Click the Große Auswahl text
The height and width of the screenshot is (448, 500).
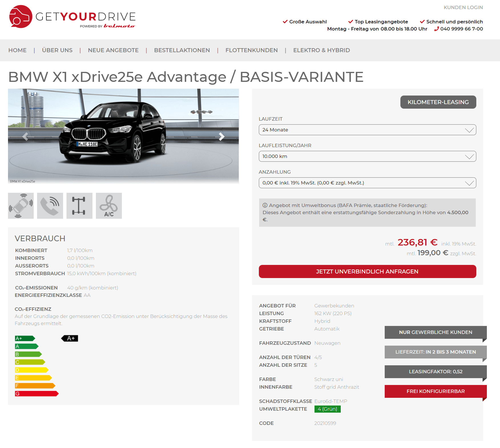tap(308, 22)
